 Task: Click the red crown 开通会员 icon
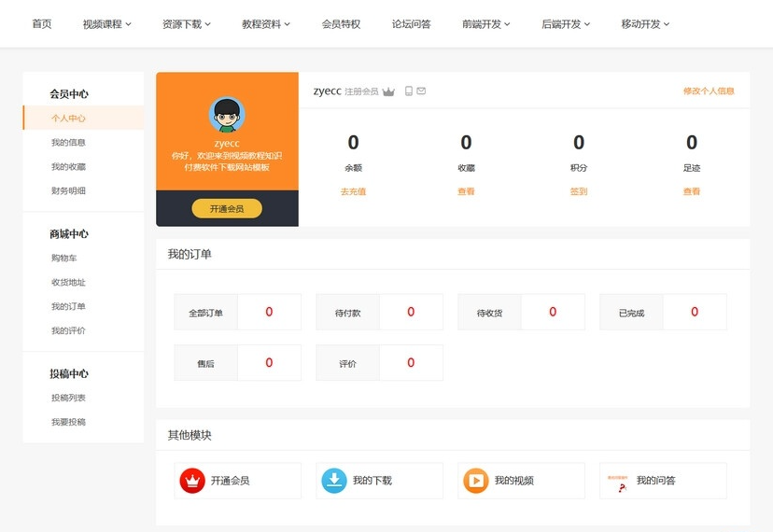pyautogui.click(x=192, y=481)
